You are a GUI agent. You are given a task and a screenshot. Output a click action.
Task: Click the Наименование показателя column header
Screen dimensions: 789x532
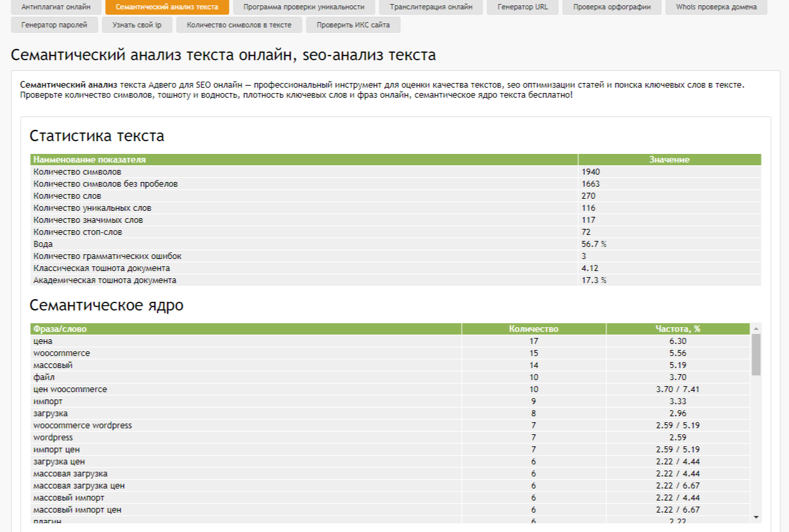(304, 159)
